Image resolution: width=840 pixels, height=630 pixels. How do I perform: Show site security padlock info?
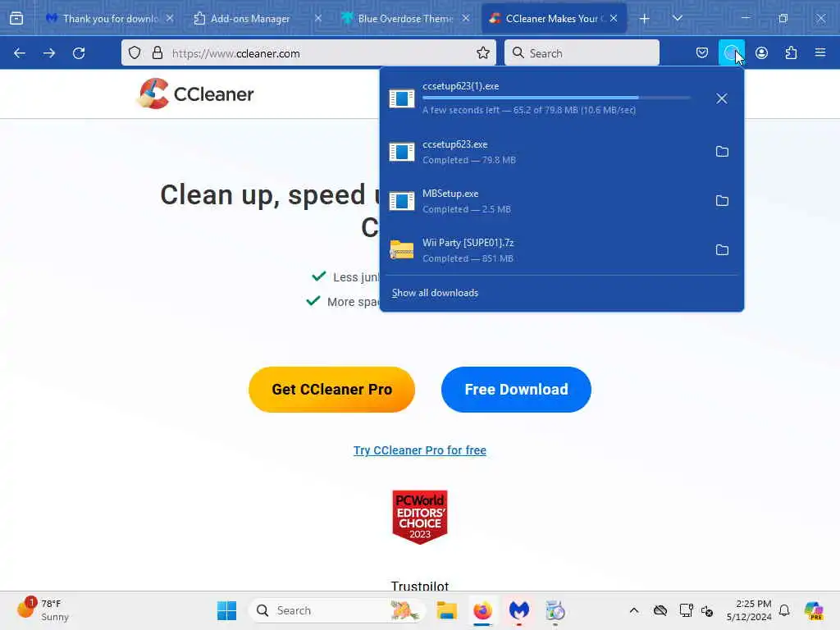click(x=157, y=52)
